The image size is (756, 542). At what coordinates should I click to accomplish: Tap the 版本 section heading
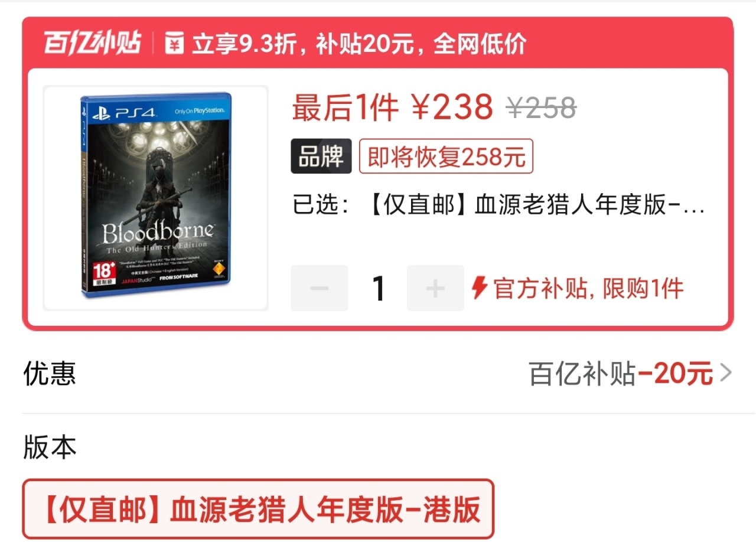50,447
